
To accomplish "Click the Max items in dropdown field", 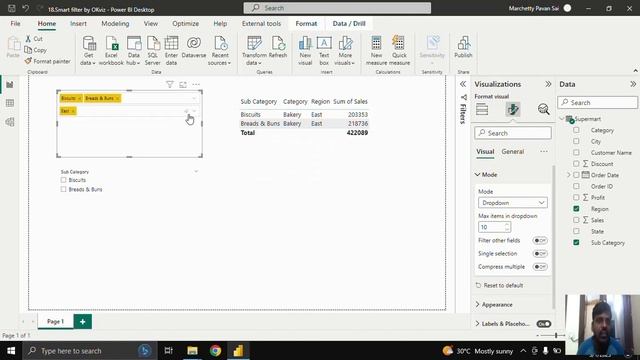I will click(x=494, y=227).
